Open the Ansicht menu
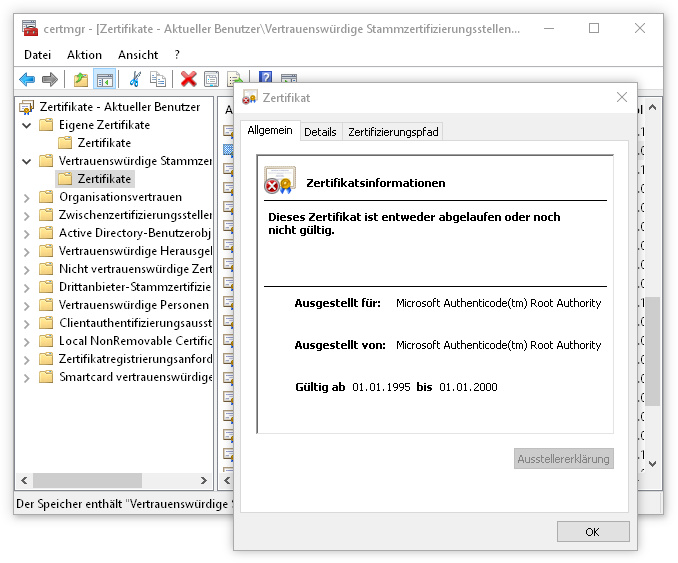 pyautogui.click(x=138, y=55)
